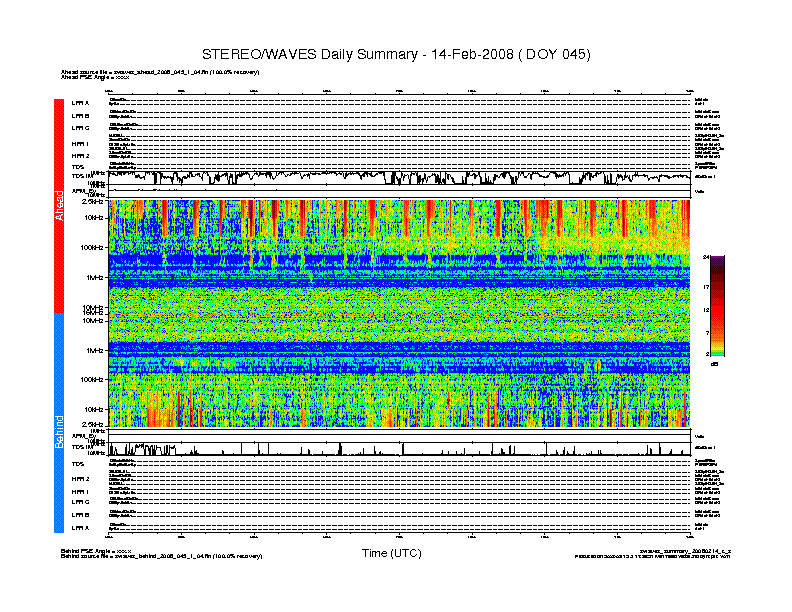Click 2.5kHz axis label on Ahead spectrogram

pos(92,201)
